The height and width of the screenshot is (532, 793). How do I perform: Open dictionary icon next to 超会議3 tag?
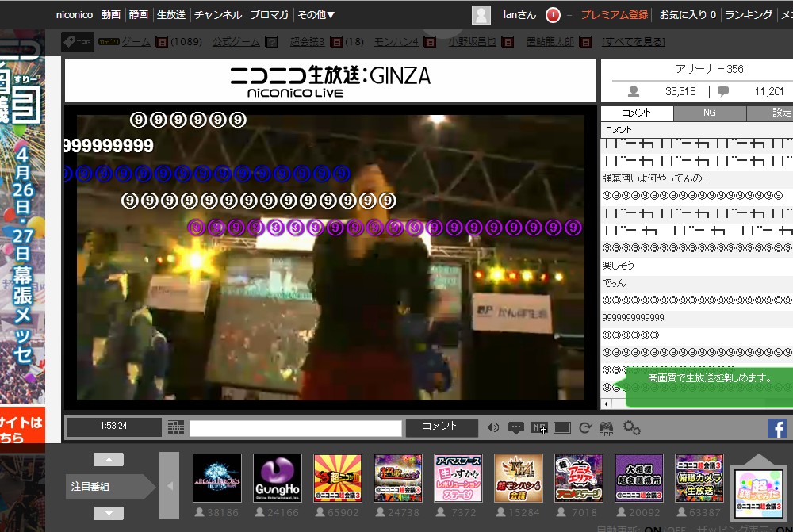tap(336, 42)
